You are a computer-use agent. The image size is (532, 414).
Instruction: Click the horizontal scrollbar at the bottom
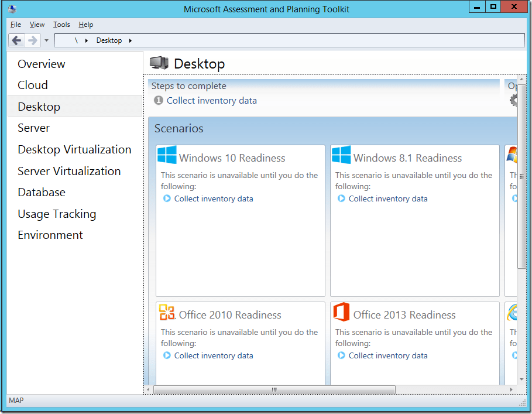pyautogui.click(x=273, y=389)
